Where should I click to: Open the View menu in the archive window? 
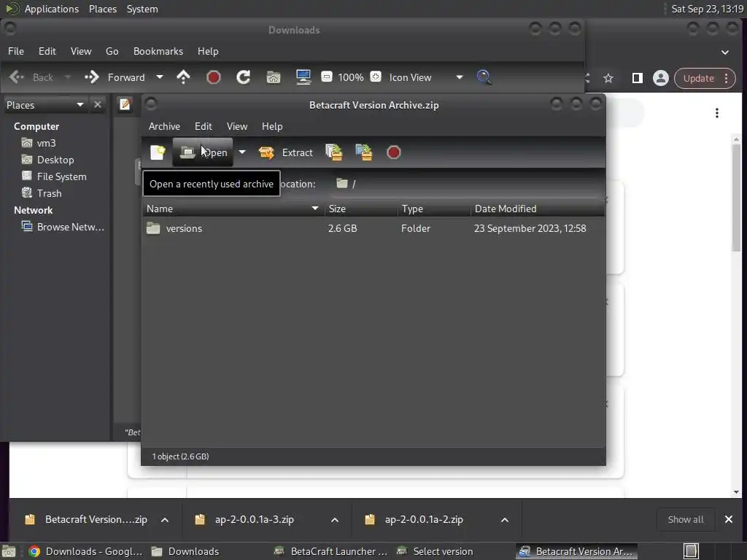[237, 126]
